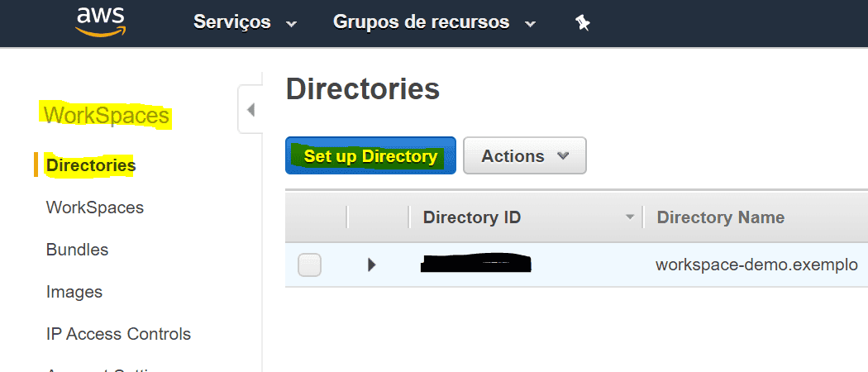Click the pin shortcut icon in header
Viewport: 868px width, 372px height.
583,23
